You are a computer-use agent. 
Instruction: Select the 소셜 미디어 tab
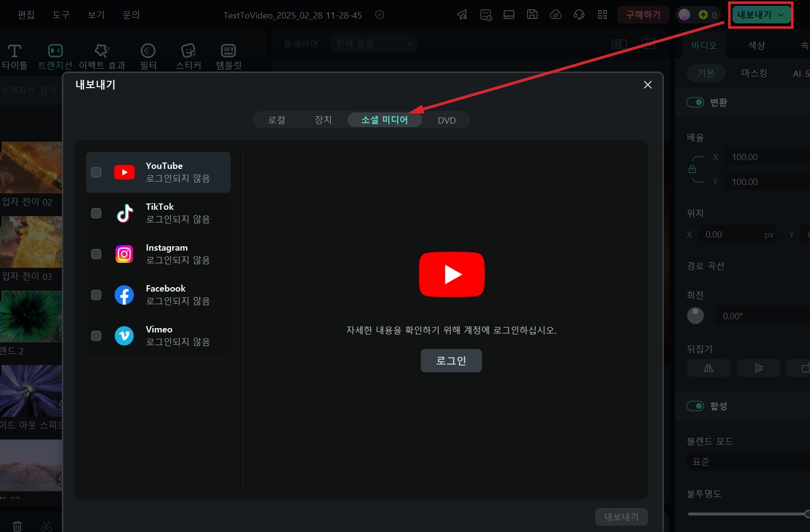pyautogui.click(x=384, y=120)
